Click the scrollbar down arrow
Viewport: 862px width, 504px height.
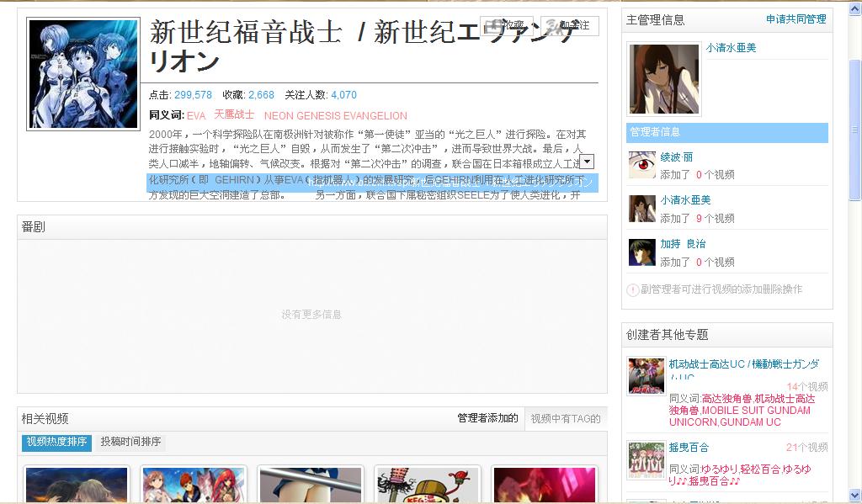click(x=854, y=495)
